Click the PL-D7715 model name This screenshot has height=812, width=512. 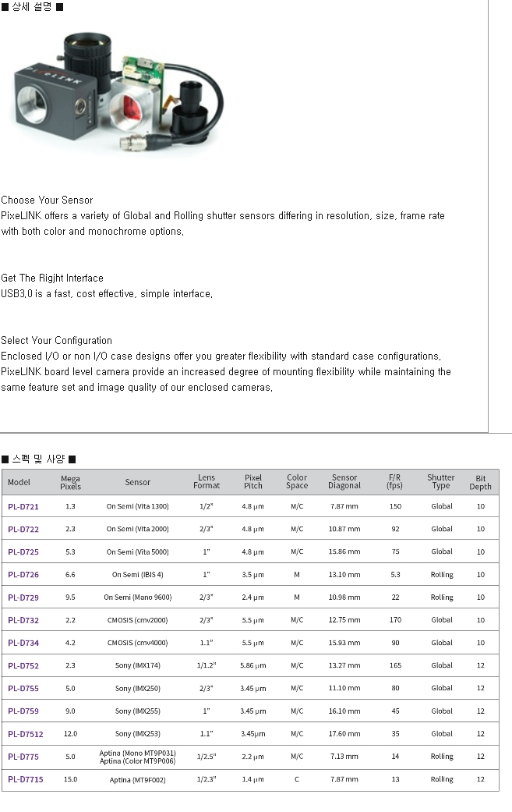26,779
